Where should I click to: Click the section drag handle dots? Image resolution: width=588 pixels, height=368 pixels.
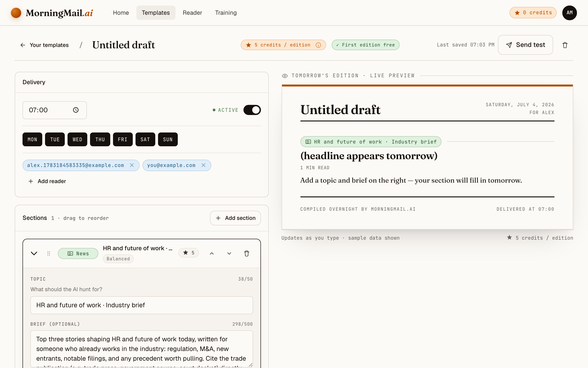(49, 254)
